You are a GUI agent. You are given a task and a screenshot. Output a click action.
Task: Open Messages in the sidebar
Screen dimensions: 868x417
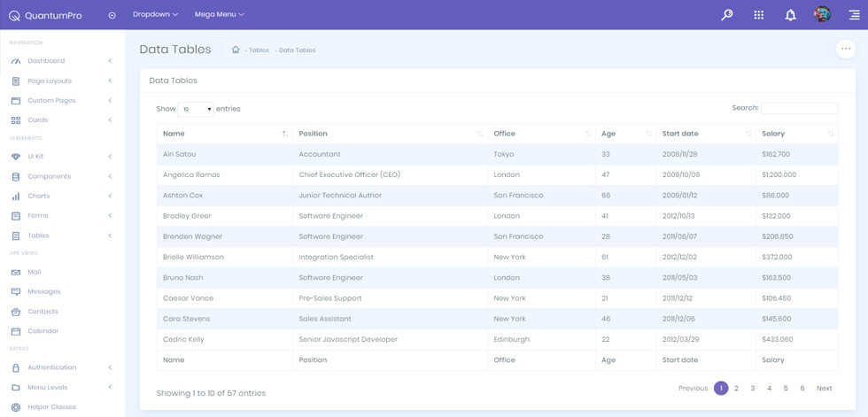tap(44, 291)
